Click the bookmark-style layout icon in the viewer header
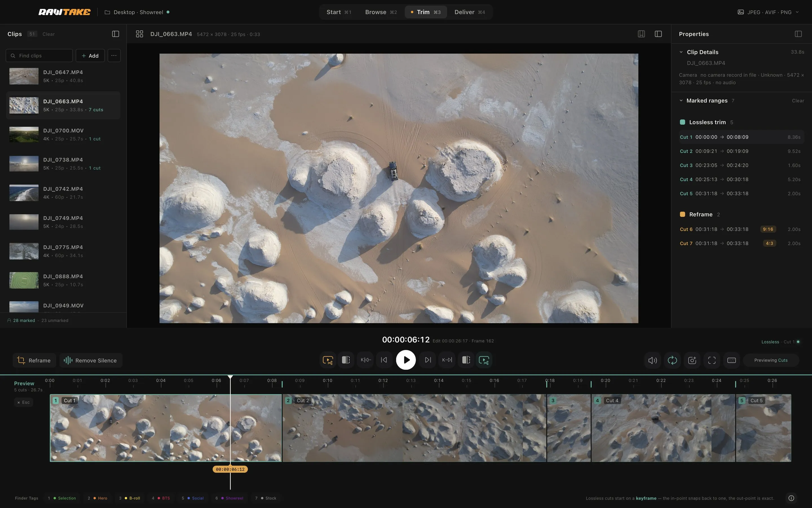Screen dimensions: 812x508 [641, 34]
